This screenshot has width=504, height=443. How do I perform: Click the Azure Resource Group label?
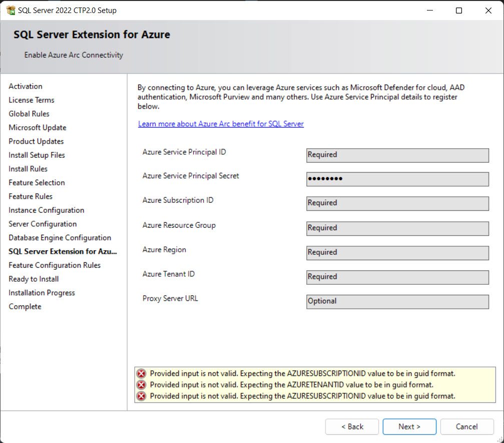pos(179,225)
